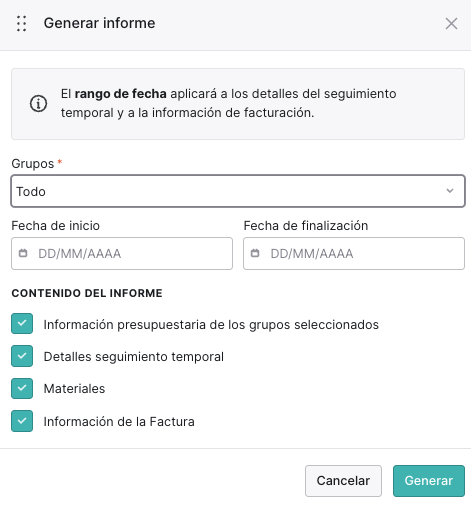The width and height of the screenshot is (471, 505).
Task: Open the Todo groups combo box
Action: [x=238, y=191]
